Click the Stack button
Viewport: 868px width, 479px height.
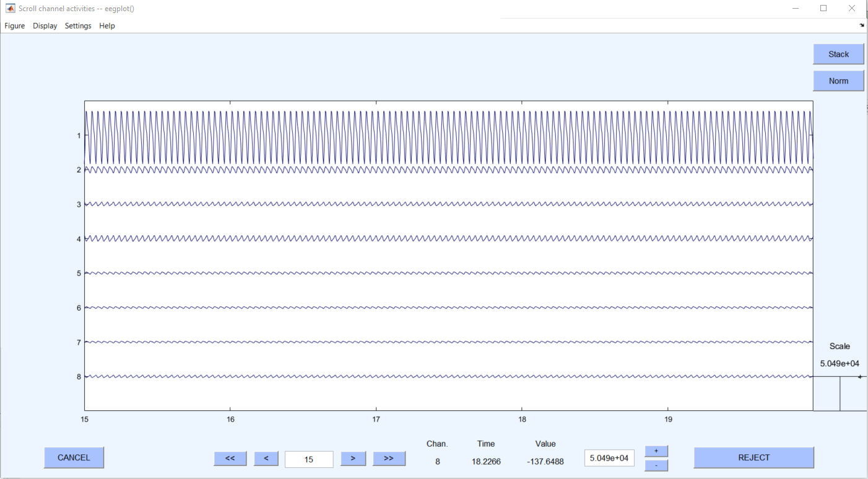838,54
